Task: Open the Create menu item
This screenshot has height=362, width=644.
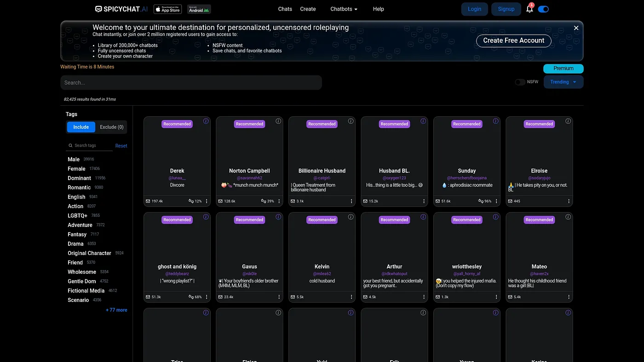Action: pos(308,9)
